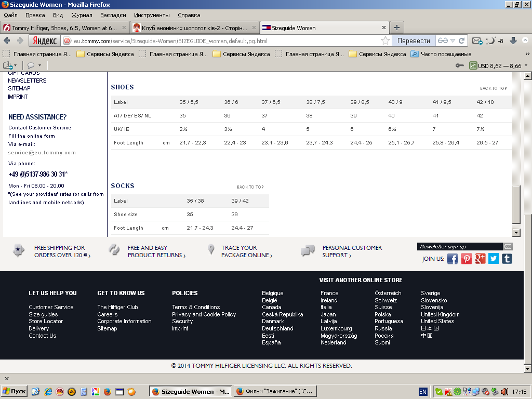Open the tab list dropdown arrow
532x399 pixels.
pyautogui.click(x=525, y=28)
